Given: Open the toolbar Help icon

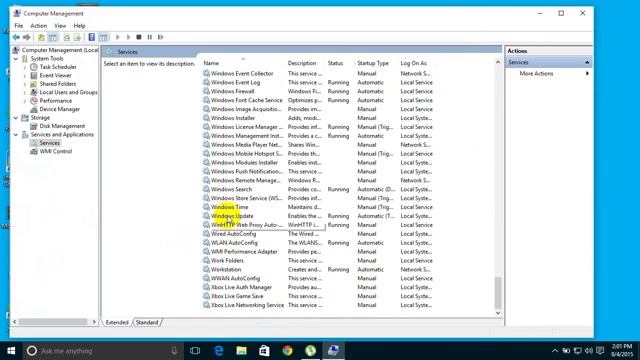Looking at the screenshot, I should coord(91,38).
